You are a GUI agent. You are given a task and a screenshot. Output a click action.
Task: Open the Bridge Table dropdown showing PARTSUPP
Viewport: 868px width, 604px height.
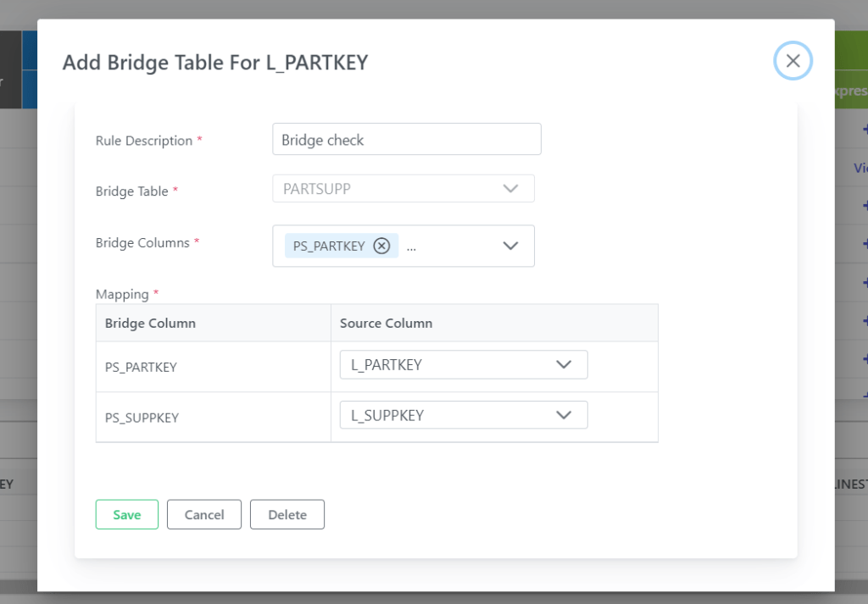point(403,188)
